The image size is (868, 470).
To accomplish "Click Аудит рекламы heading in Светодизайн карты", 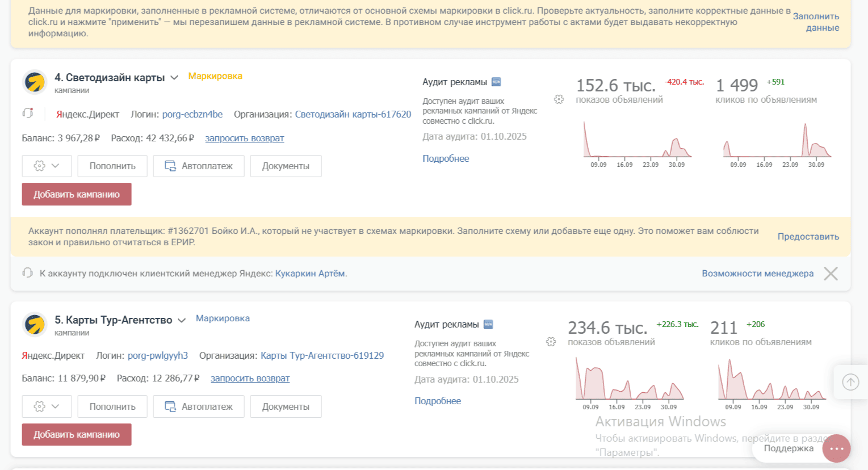I will (x=455, y=82).
